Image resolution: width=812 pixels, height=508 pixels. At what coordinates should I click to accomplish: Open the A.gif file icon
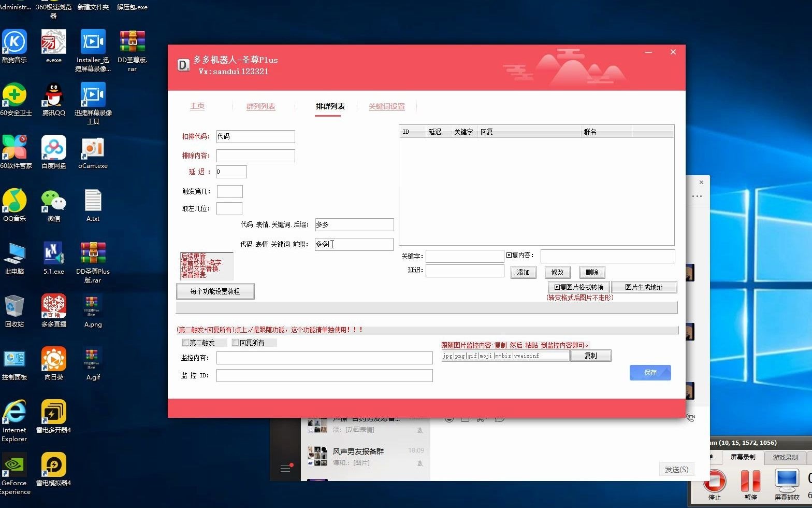(93, 363)
